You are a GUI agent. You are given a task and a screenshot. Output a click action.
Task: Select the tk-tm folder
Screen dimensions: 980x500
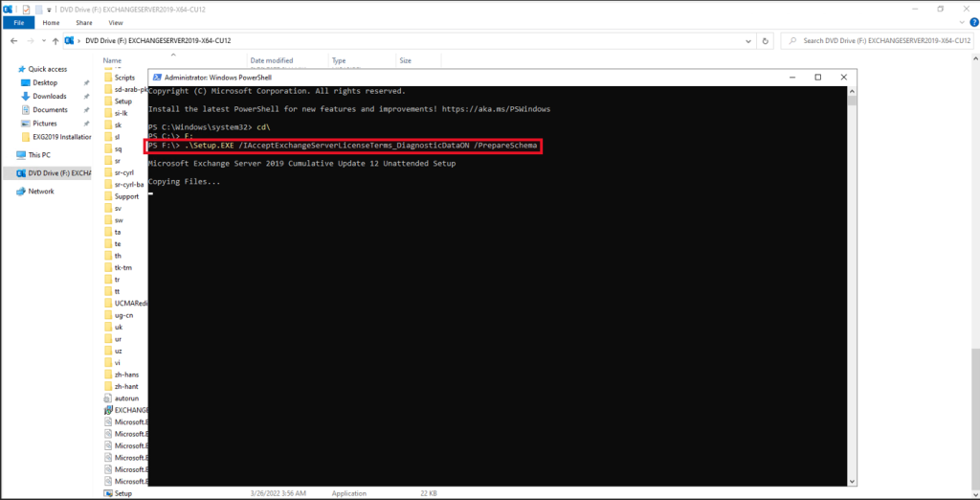pos(122,268)
